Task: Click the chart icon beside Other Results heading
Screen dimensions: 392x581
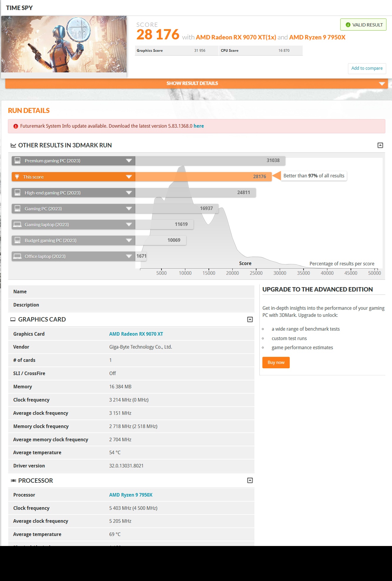Action: [13, 145]
